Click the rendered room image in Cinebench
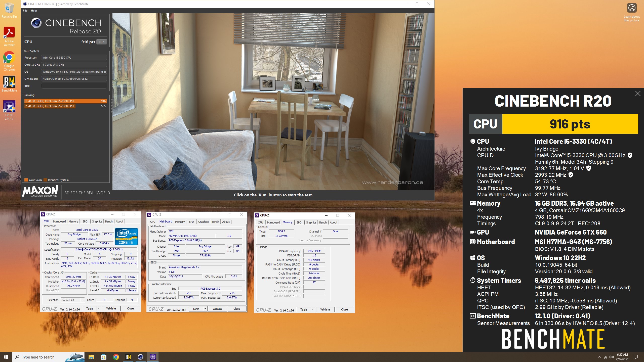Screen dimensions: 644x362 pos(273,102)
